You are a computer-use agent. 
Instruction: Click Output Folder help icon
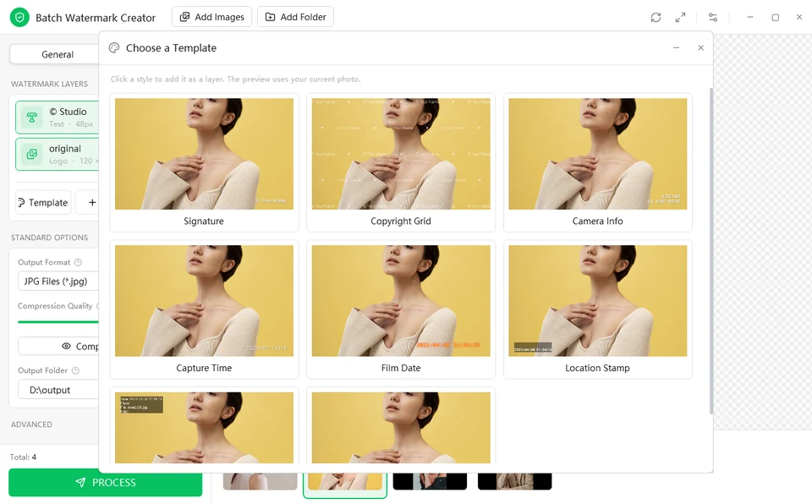(x=75, y=371)
